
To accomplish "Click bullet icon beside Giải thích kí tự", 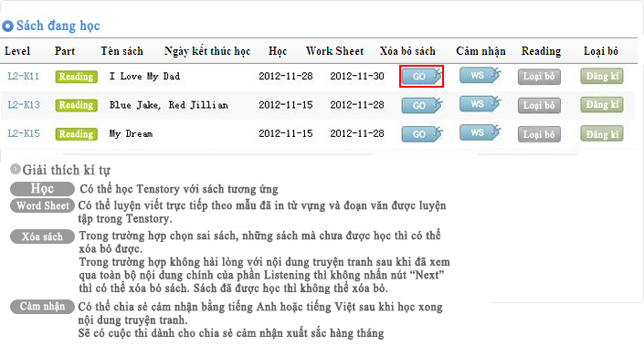I will [16, 169].
